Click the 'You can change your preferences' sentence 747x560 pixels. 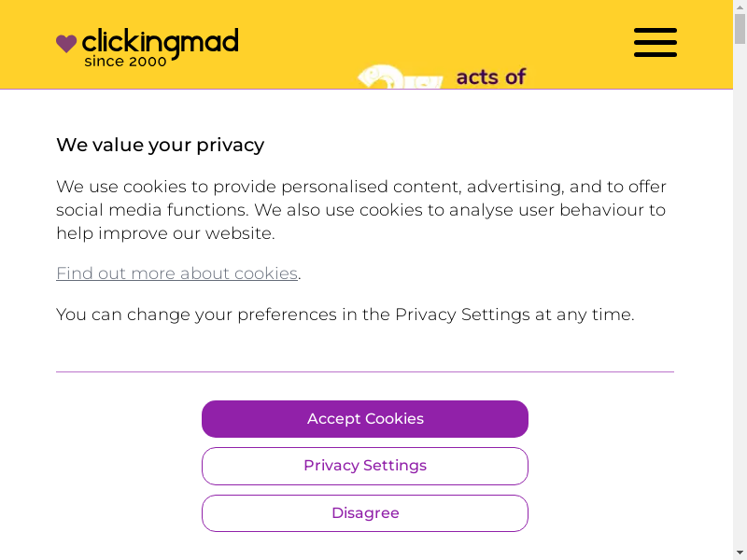(345, 315)
